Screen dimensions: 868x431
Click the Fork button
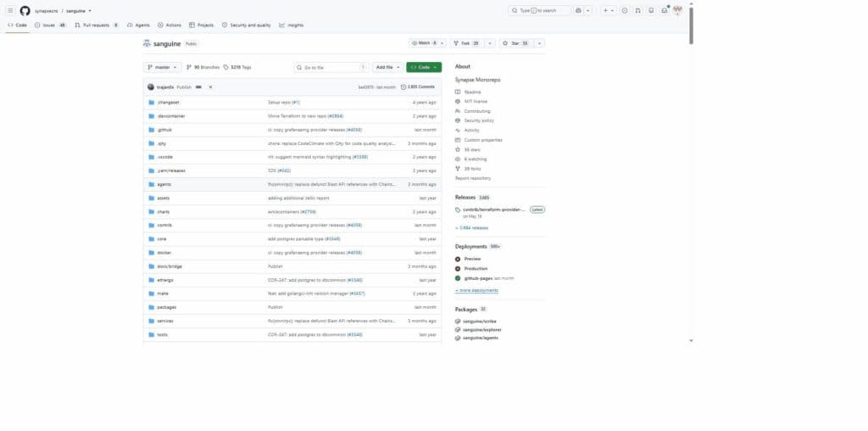point(467,43)
